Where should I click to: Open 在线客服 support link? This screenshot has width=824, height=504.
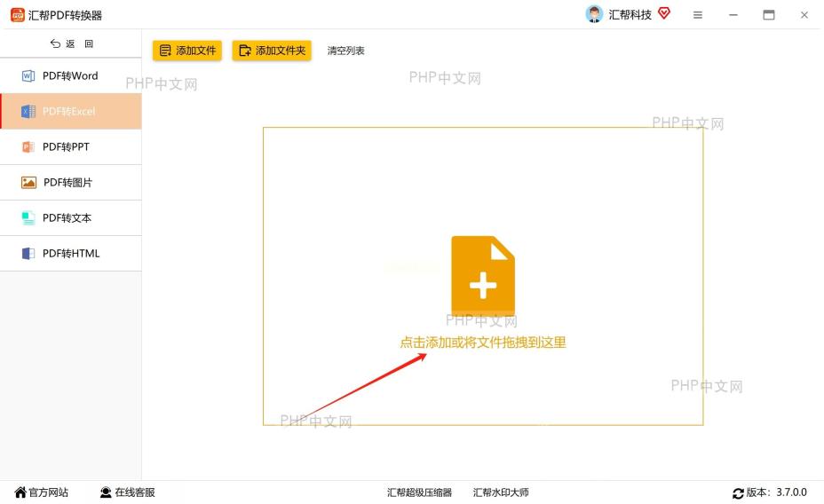click(135, 492)
